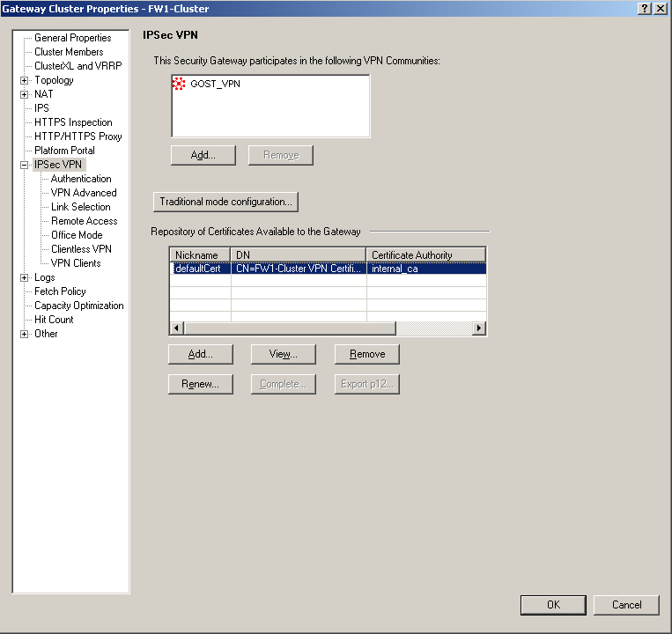Open Remote Access page
Image resolution: width=672 pixels, height=634 pixels.
pos(84,222)
